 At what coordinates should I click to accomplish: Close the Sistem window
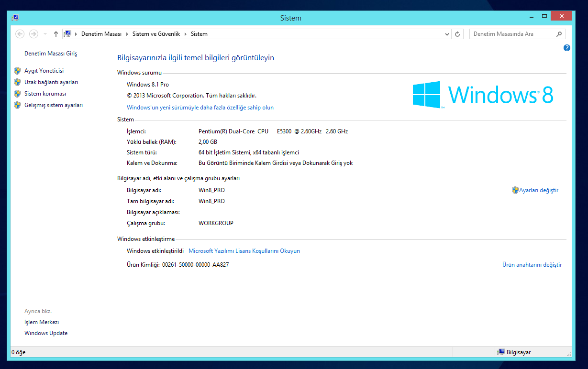pyautogui.click(x=561, y=16)
